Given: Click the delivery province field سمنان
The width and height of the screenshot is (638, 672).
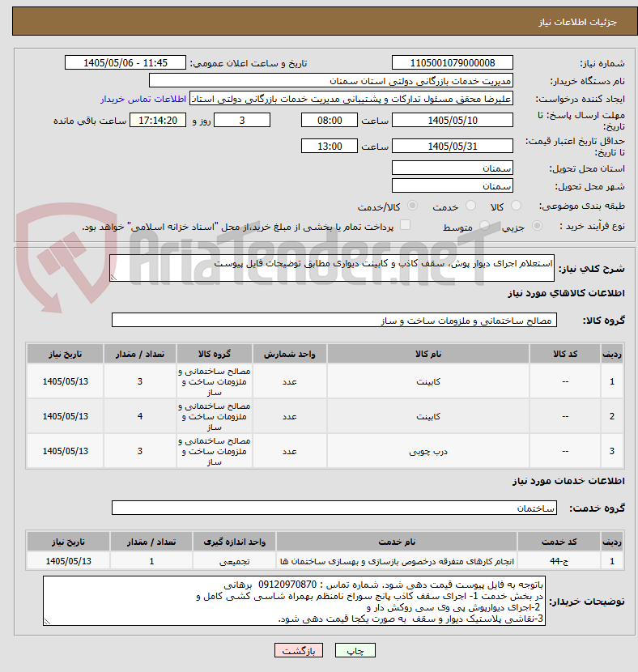Looking at the screenshot, I should pyautogui.click(x=453, y=168).
